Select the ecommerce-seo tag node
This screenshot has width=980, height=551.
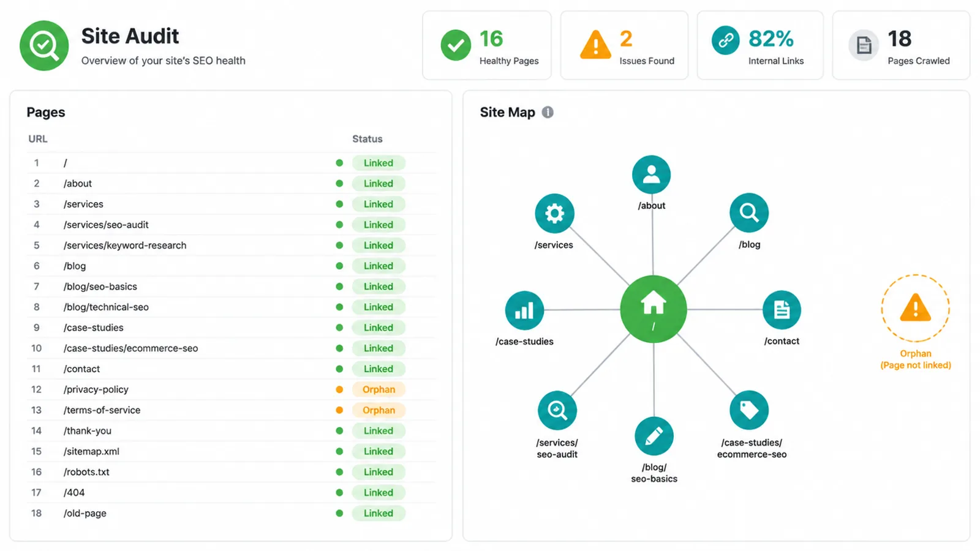click(x=749, y=410)
